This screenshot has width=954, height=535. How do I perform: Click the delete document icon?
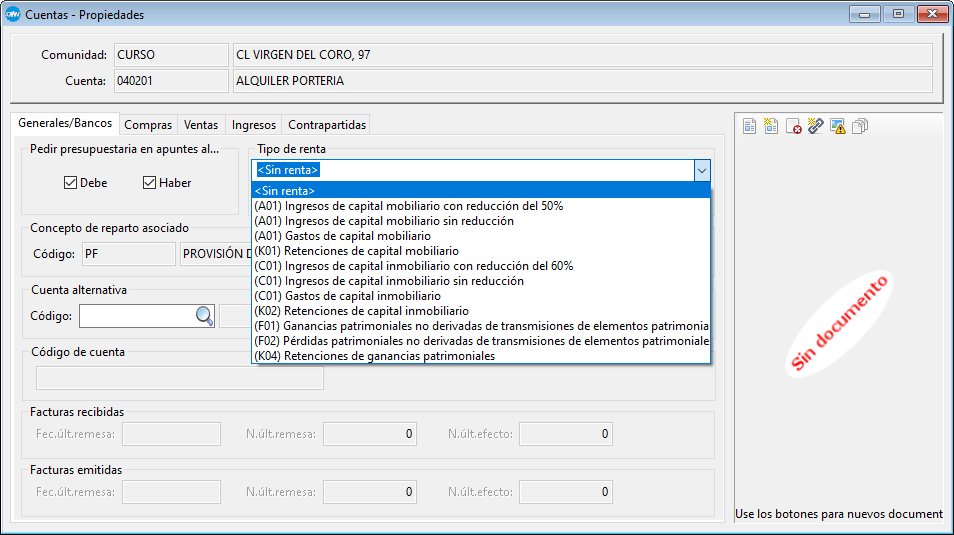point(793,126)
